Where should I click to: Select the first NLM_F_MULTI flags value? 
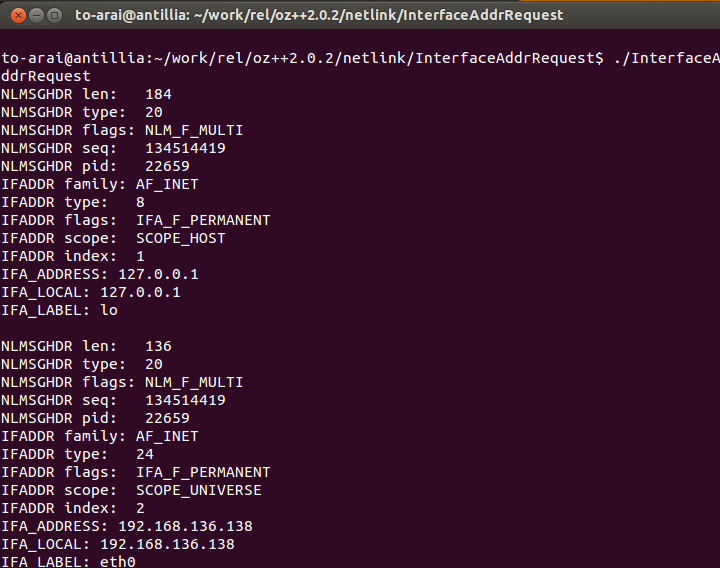194,130
